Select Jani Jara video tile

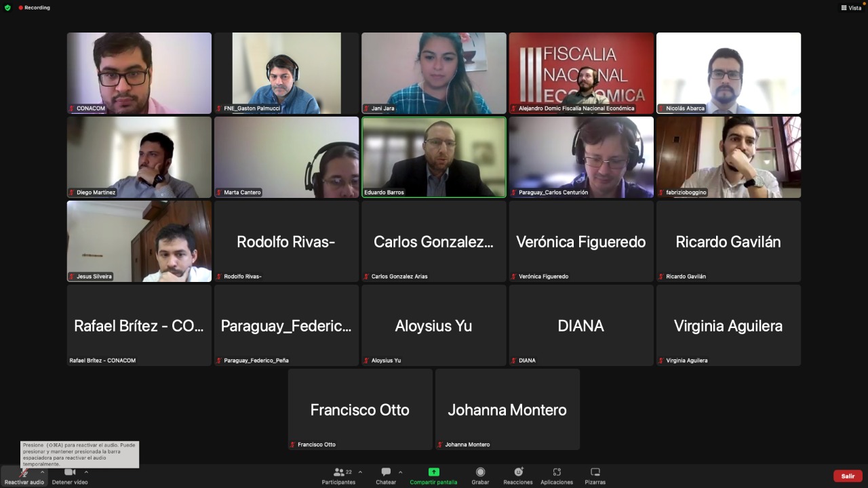tap(434, 73)
